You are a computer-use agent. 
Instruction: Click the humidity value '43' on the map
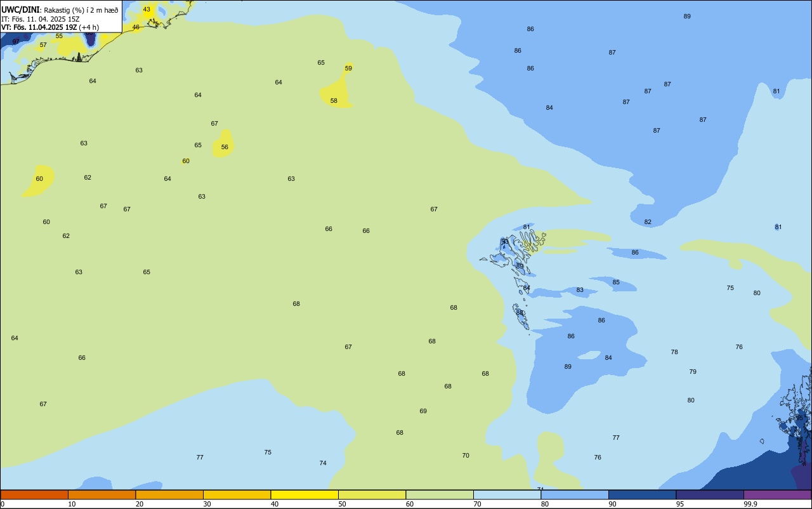point(147,10)
